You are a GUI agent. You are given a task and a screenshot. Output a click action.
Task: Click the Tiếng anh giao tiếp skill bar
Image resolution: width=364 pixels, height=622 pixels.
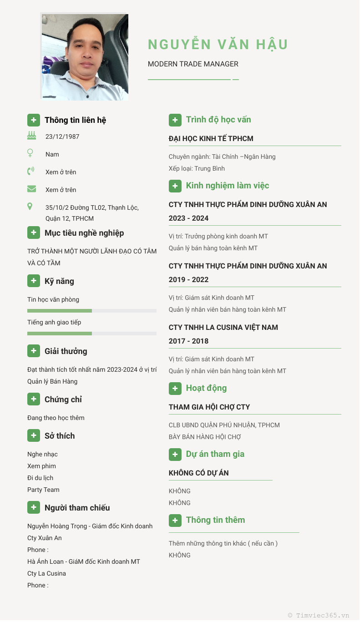91,334
